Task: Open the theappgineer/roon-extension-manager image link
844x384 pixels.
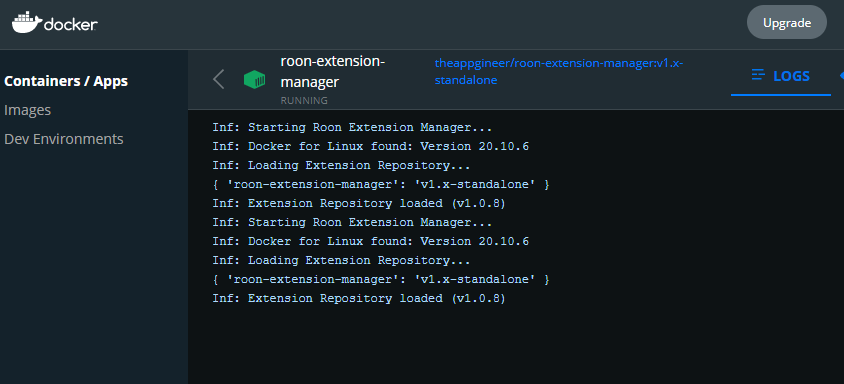Action: tap(559, 72)
